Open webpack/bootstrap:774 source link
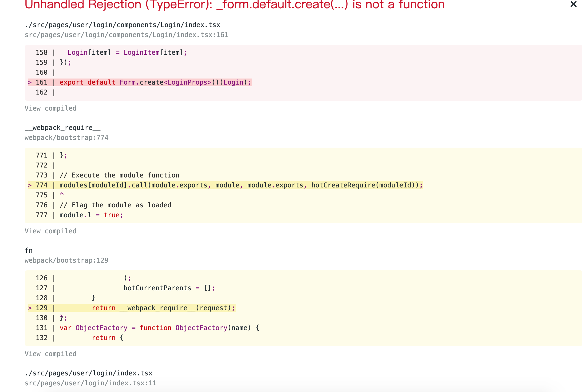 66,138
